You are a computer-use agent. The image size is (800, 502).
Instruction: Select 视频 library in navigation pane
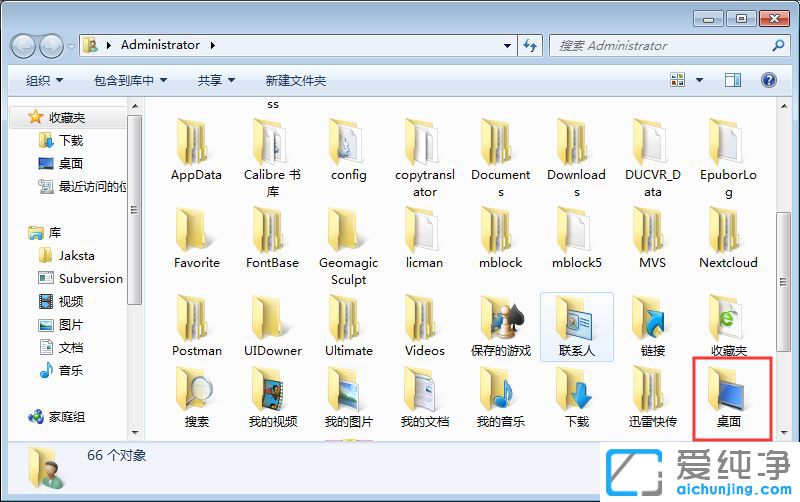click(x=61, y=301)
